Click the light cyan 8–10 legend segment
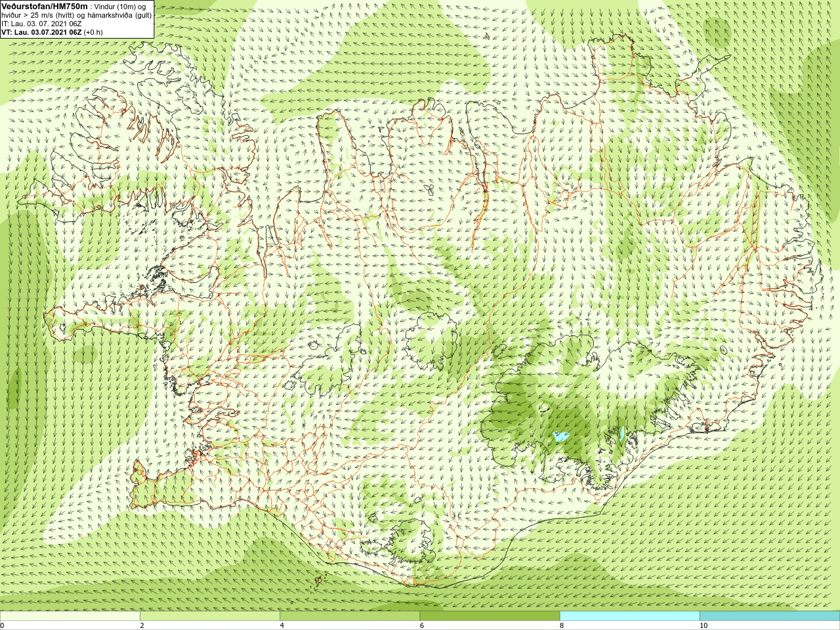840x630 pixels. pos(629,616)
